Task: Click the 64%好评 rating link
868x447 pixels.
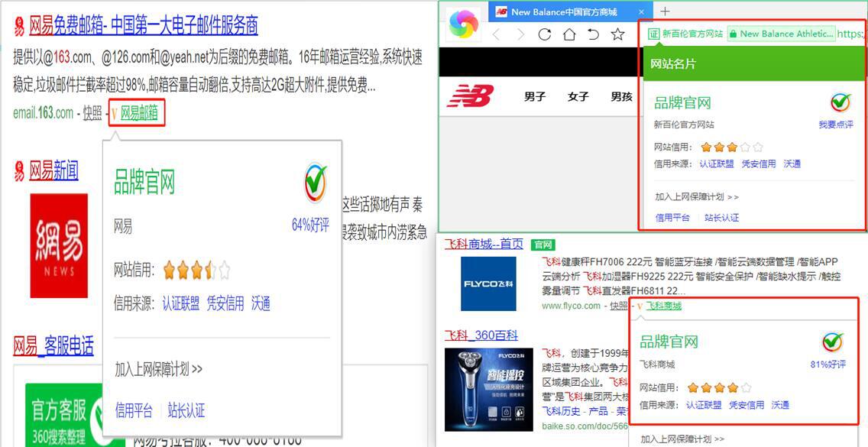Action: coord(310,225)
